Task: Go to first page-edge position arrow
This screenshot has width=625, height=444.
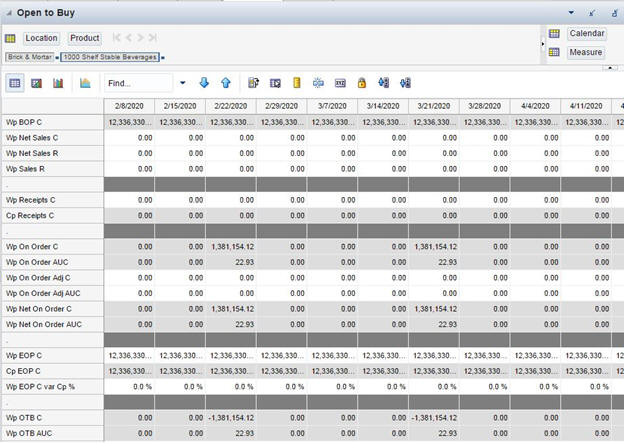Action: [116, 38]
